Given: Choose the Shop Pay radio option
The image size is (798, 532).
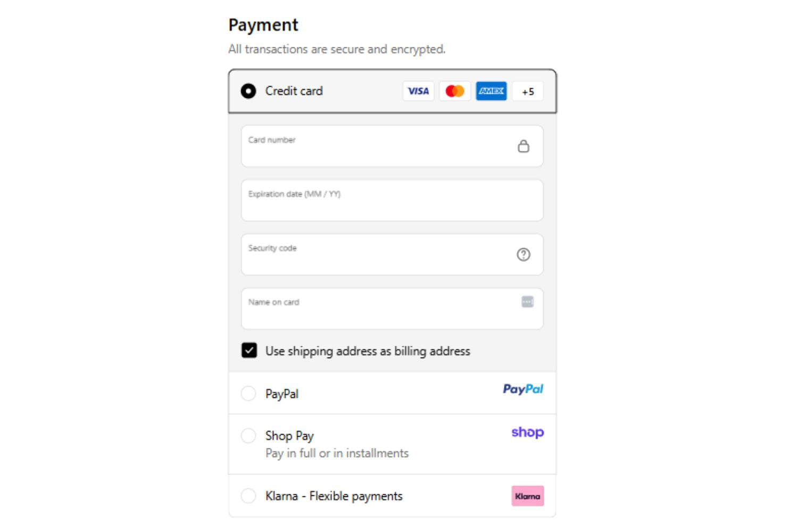Looking at the screenshot, I should [x=248, y=436].
